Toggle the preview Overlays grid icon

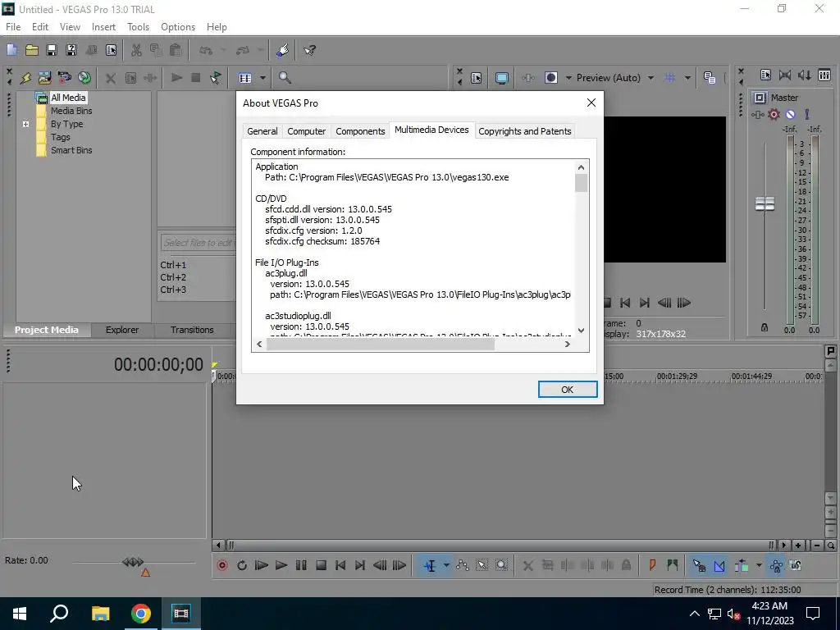pos(669,78)
